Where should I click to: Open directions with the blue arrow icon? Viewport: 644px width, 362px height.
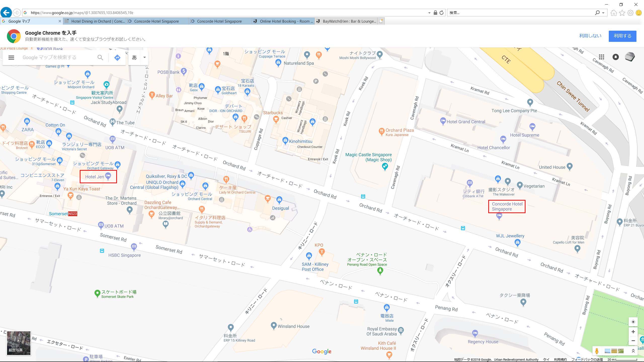[117, 58]
